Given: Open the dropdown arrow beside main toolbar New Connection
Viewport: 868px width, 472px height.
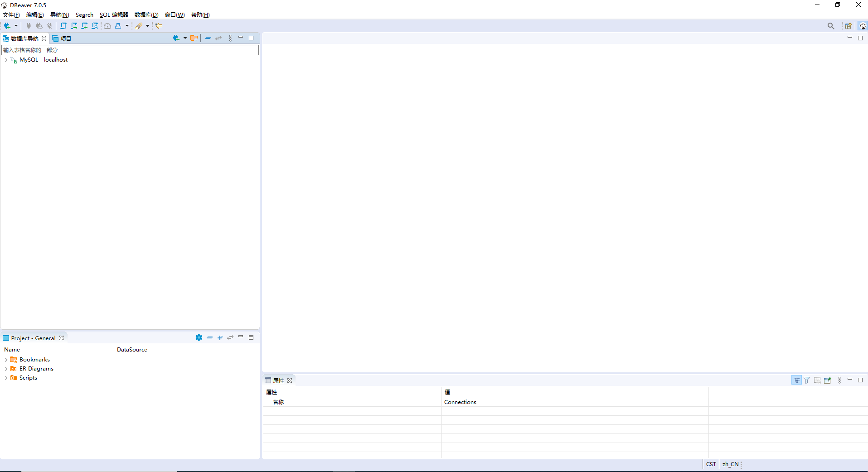Looking at the screenshot, I should pyautogui.click(x=16, y=26).
